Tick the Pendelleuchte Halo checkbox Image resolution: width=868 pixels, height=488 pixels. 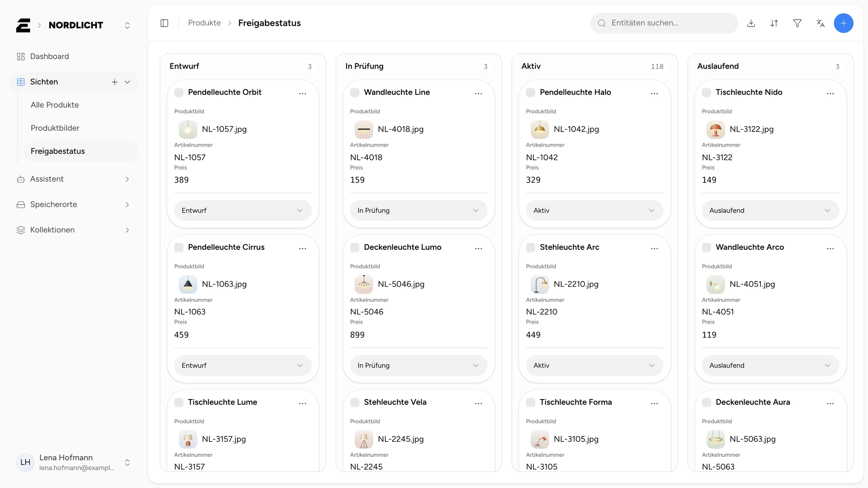coord(531,93)
